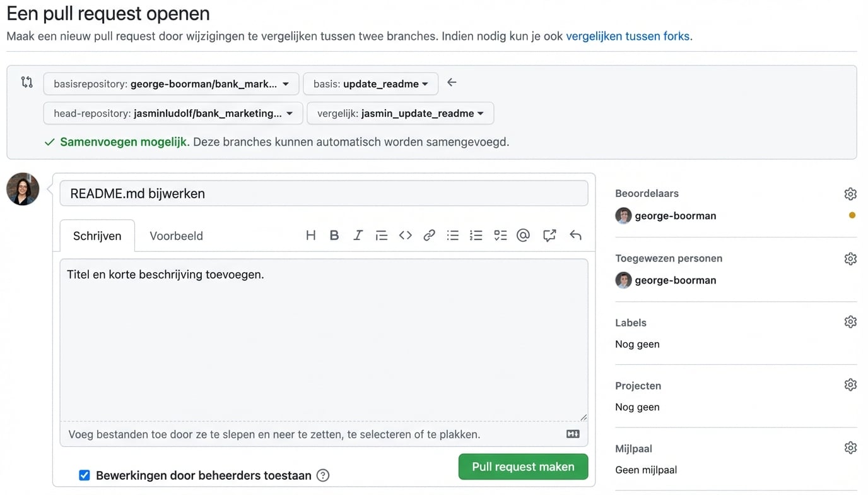Apply italic formatting icon
This screenshot has width=868, height=495.
click(358, 235)
